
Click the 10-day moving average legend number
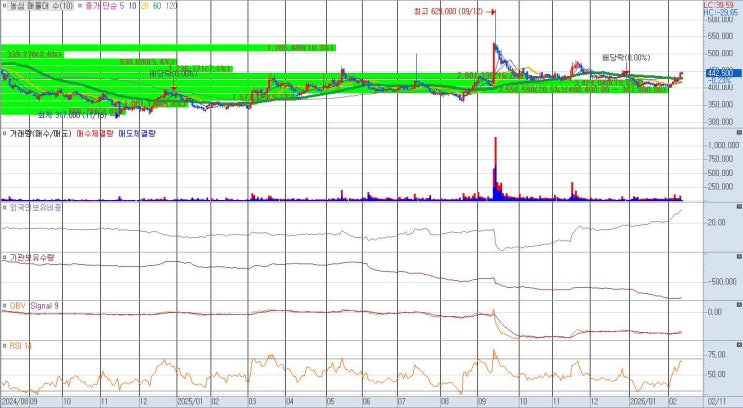132,6
